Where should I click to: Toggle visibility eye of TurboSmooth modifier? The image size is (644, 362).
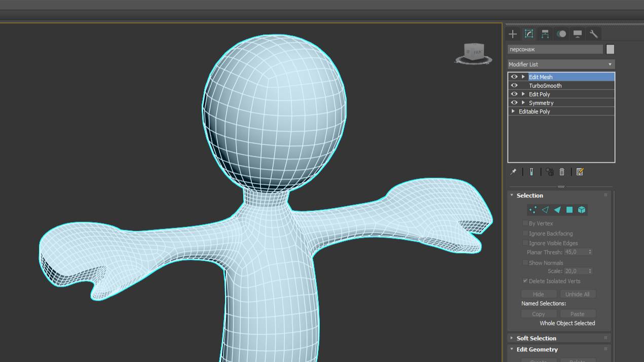tap(514, 85)
